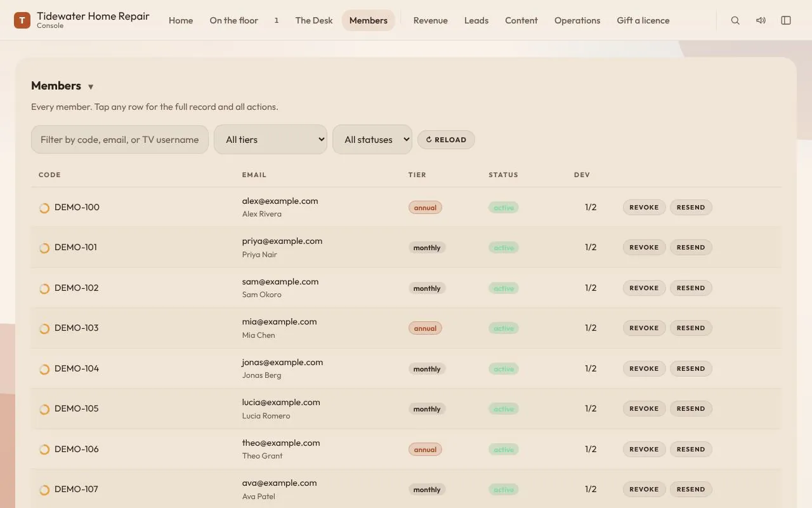
Task: Open the priya@example.com member row
Action: (406, 248)
